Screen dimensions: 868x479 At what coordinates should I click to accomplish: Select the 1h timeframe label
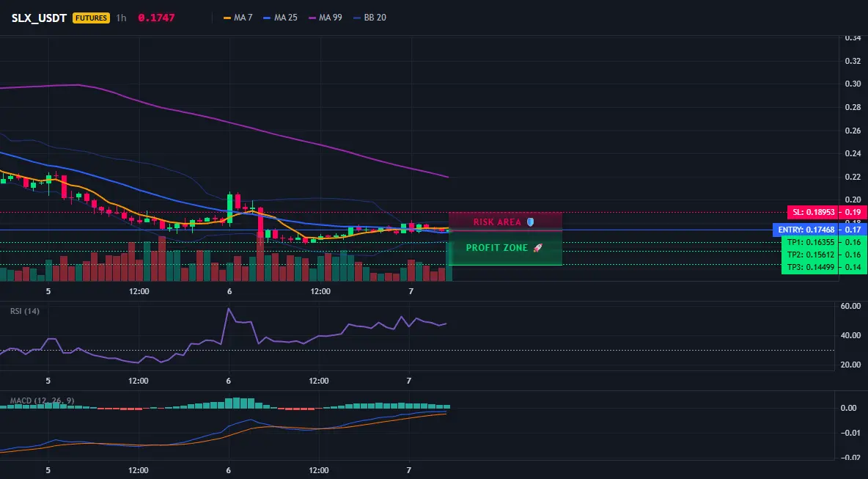pyautogui.click(x=121, y=18)
